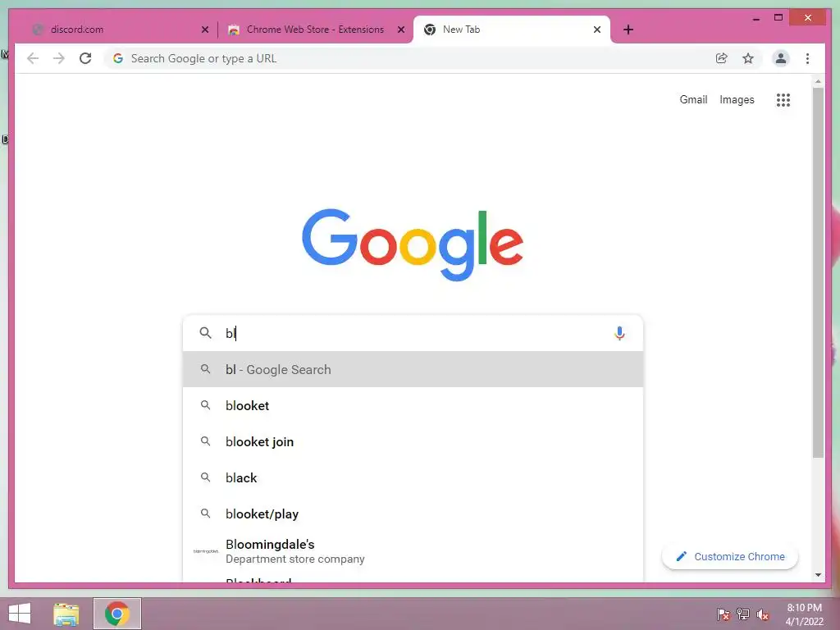Open the Images link
This screenshot has height=630, width=840.
[x=737, y=99]
